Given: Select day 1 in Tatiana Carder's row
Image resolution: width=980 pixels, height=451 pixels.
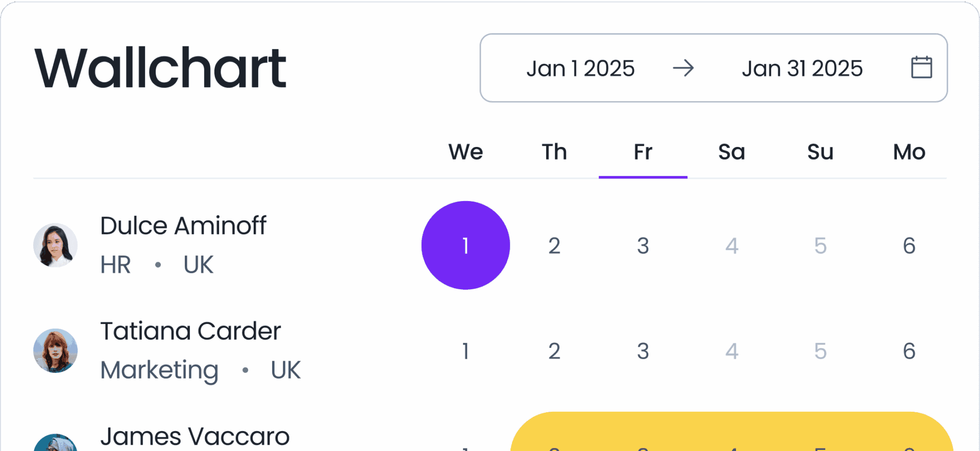Looking at the screenshot, I should pyautogui.click(x=465, y=351).
